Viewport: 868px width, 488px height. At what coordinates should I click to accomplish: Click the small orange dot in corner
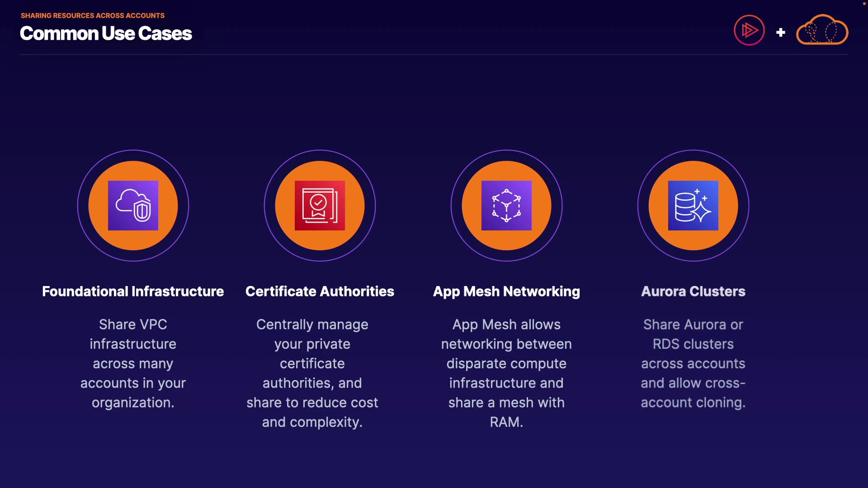pos(864,4)
